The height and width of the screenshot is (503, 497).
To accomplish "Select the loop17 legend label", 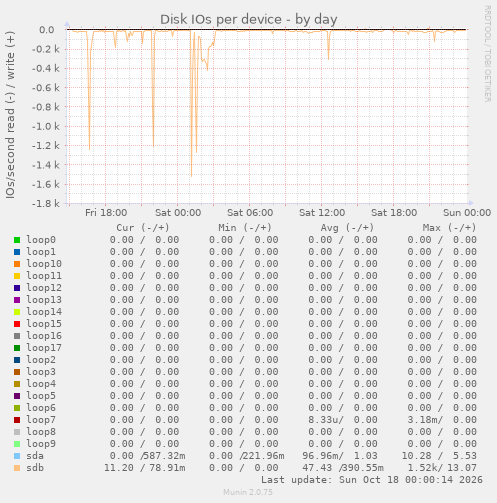I will (44, 348).
